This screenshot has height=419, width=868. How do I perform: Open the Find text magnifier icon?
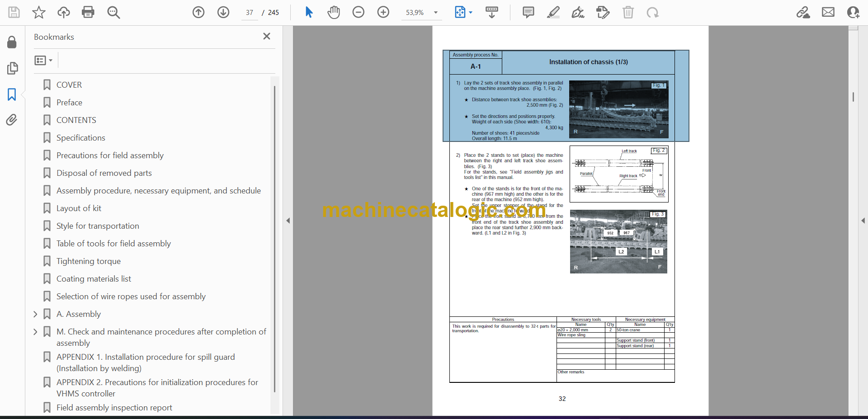[113, 12]
